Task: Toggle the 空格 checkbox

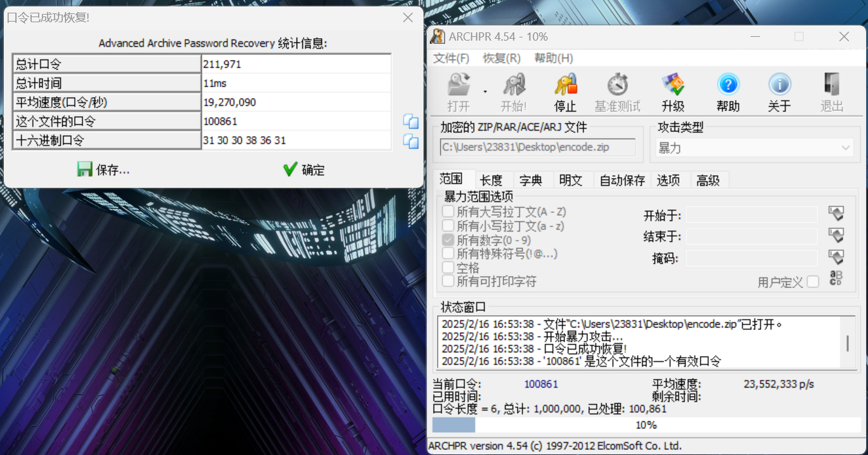Action: point(448,268)
